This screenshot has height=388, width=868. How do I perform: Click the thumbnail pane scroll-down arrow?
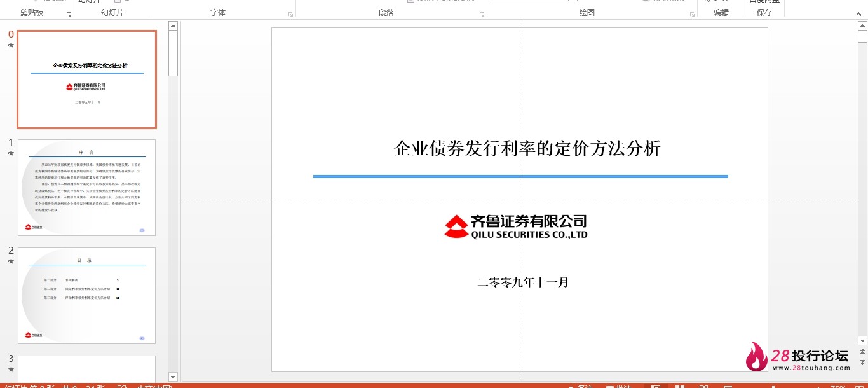pos(173,377)
